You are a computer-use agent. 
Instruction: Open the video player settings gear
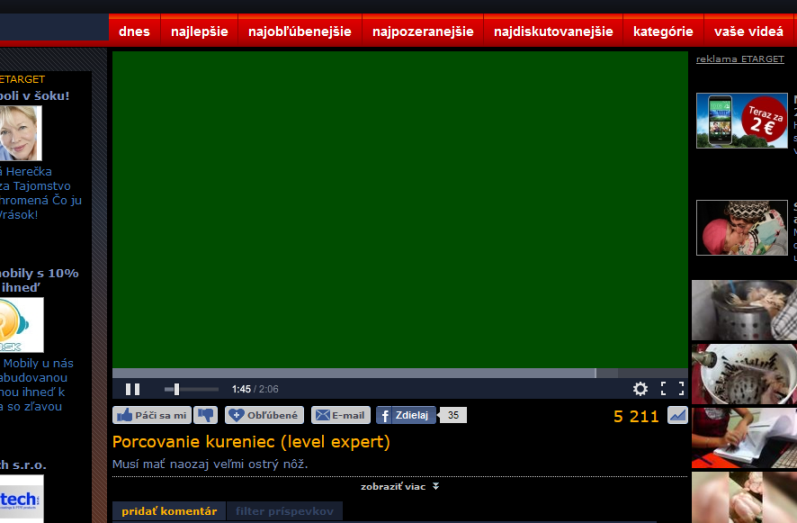tap(640, 389)
